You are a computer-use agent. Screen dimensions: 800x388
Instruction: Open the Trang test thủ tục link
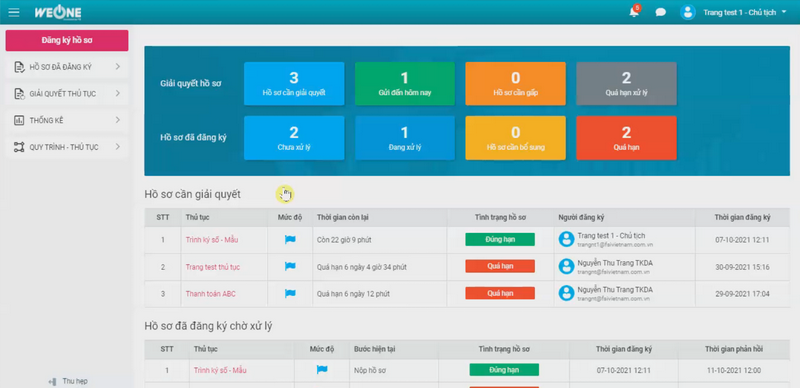(x=213, y=267)
